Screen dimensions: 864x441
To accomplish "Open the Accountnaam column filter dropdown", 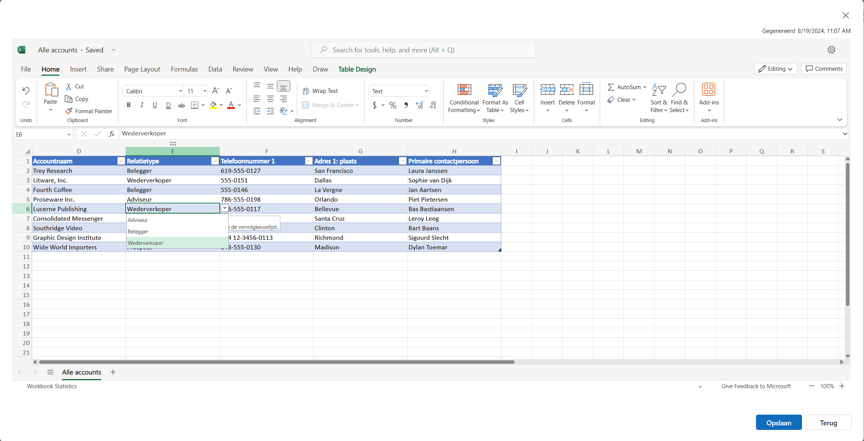I will coord(121,161).
